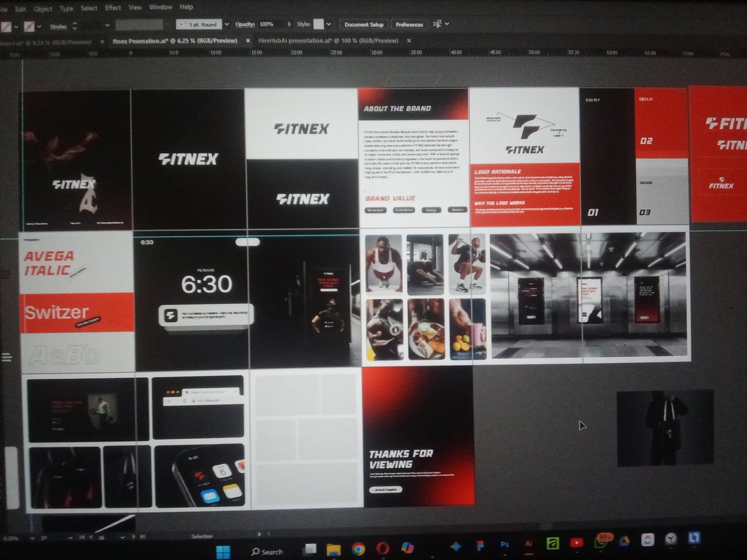Viewport: 747px width, 560px height.
Task: Open the Select menu
Action: coord(89,8)
